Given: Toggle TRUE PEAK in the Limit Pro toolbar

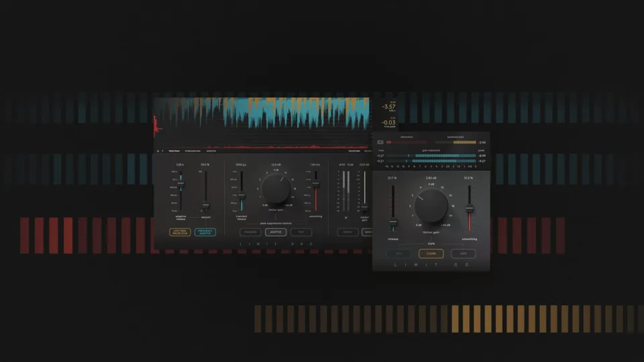Looking at the screenshot, I should pos(174,151).
